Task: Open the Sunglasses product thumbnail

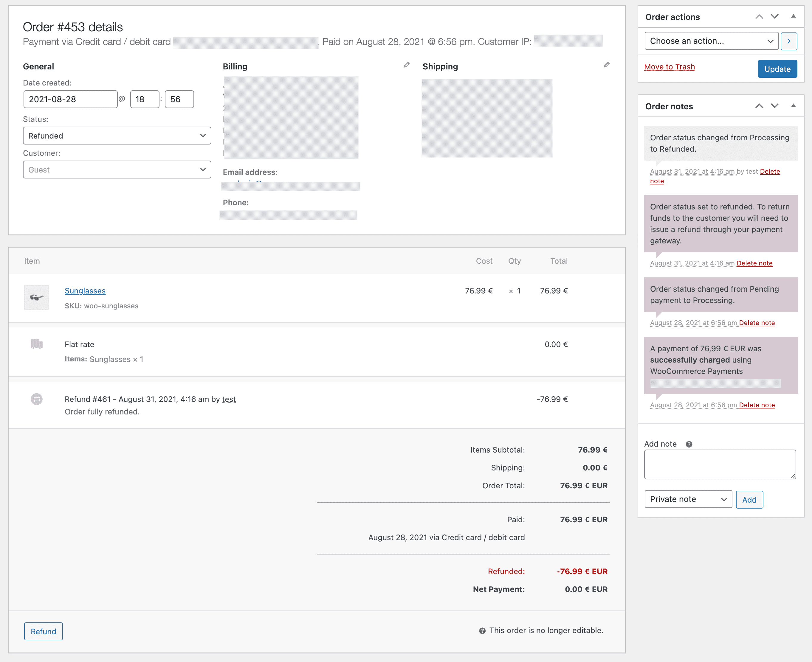Action: [x=37, y=297]
